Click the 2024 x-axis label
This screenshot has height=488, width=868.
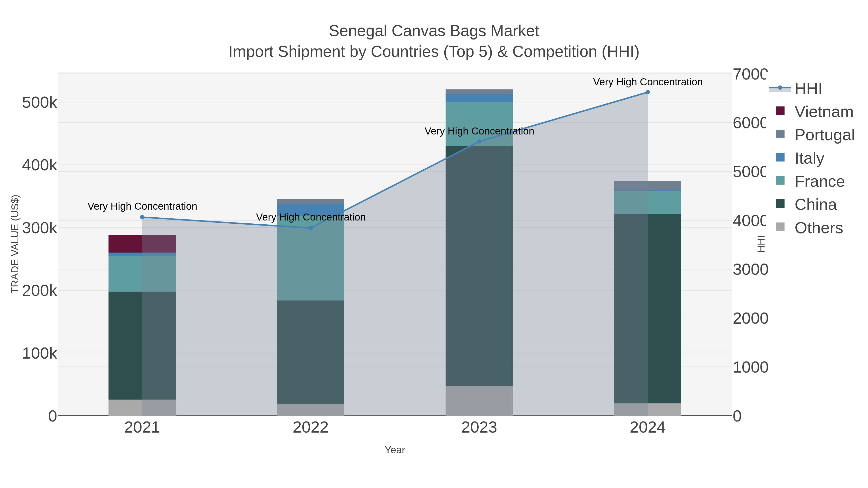point(648,428)
